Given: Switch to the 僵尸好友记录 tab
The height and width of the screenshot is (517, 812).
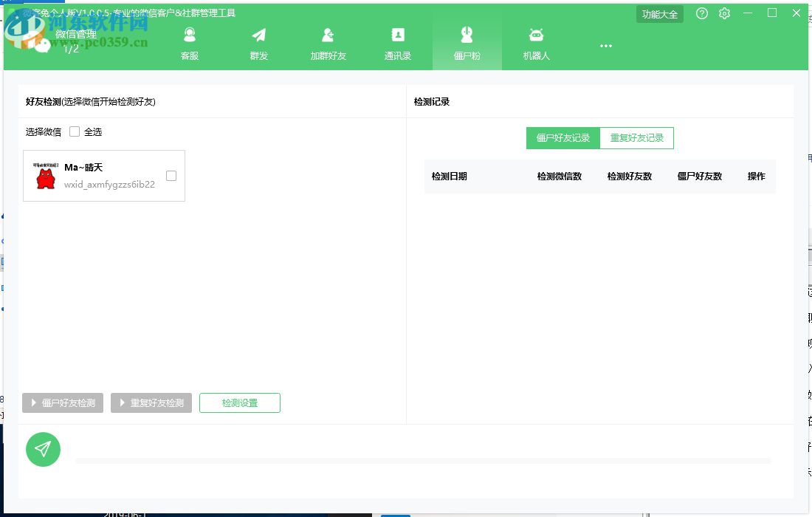Looking at the screenshot, I should click(x=562, y=137).
